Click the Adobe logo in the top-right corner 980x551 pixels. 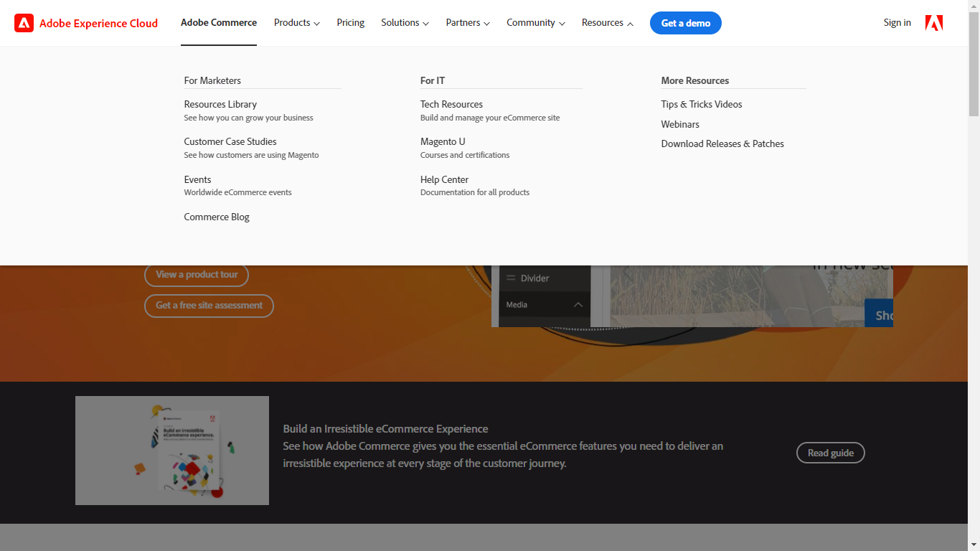pyautogui.click(x=933, y=22)
